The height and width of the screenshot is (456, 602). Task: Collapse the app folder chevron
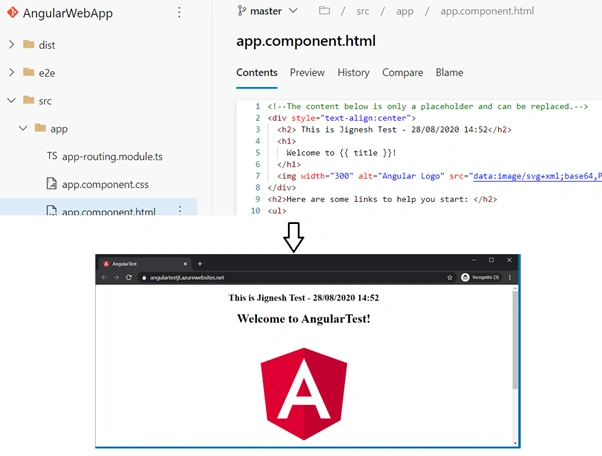23,128
